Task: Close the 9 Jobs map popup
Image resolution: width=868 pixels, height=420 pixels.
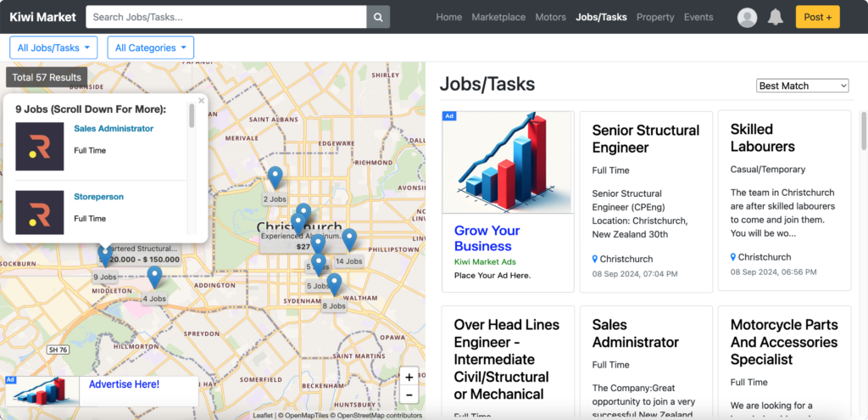Action: (x=202, y=100)
